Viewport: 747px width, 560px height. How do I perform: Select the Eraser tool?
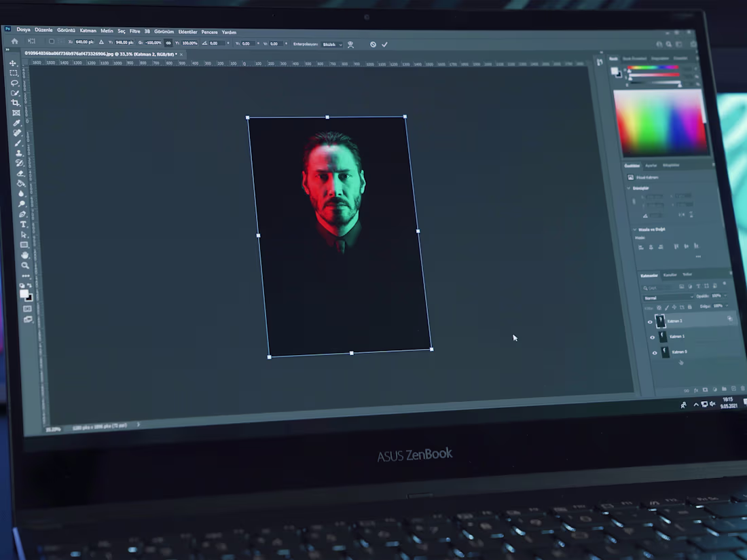[20, 173]
